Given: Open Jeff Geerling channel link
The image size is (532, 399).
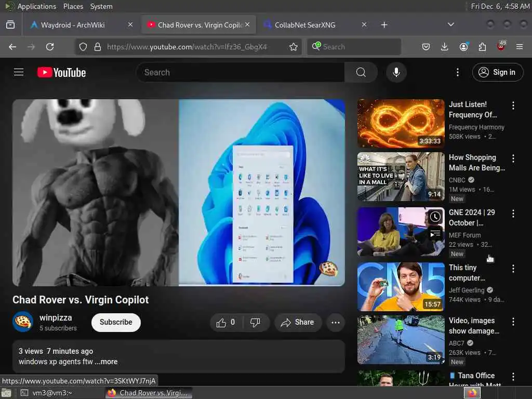Looking at the screenshot, I should (x=467, y=290).
